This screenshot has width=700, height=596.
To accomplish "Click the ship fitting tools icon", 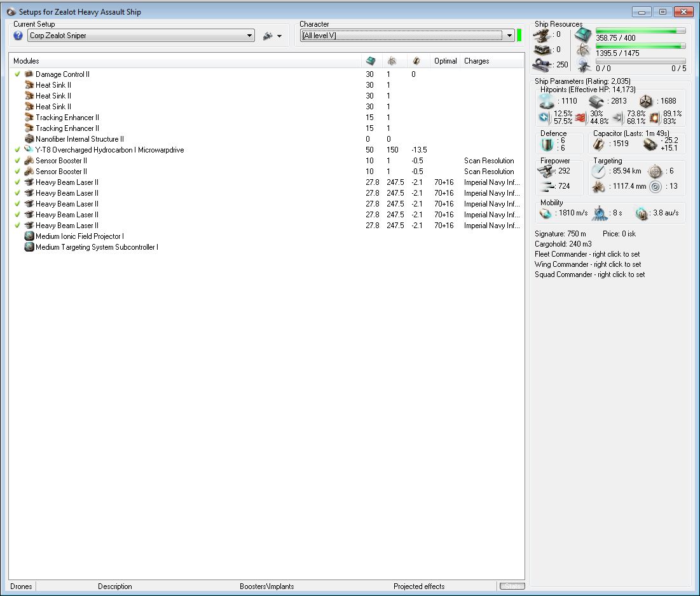I will pyautogui.click(x=268, y=36).
